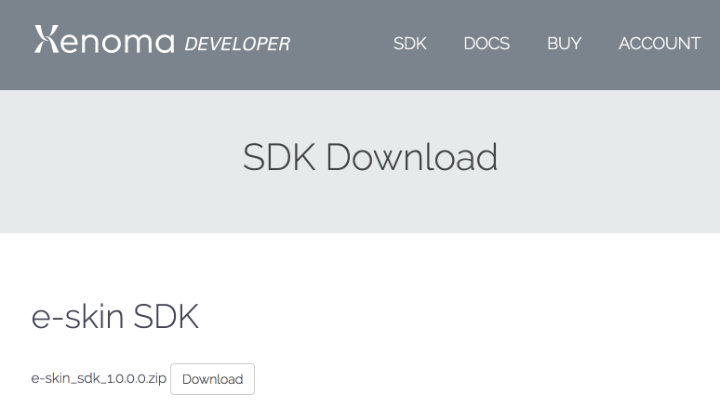The width and height of the screenshot is (720, 407).
Task: Select the e-skin_sdk_1.0.0.0.zip filename text
Action: pyautogui.click(x=99, y=379)
